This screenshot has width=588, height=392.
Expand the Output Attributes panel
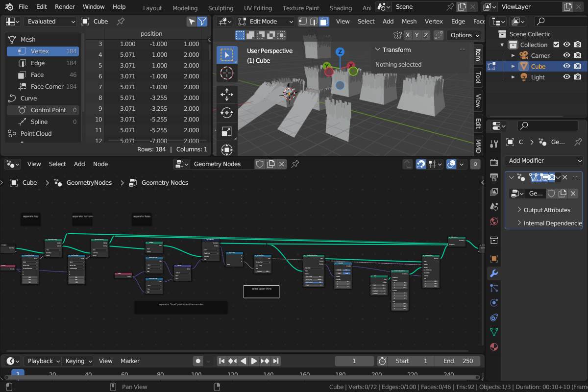coord(546,210)
